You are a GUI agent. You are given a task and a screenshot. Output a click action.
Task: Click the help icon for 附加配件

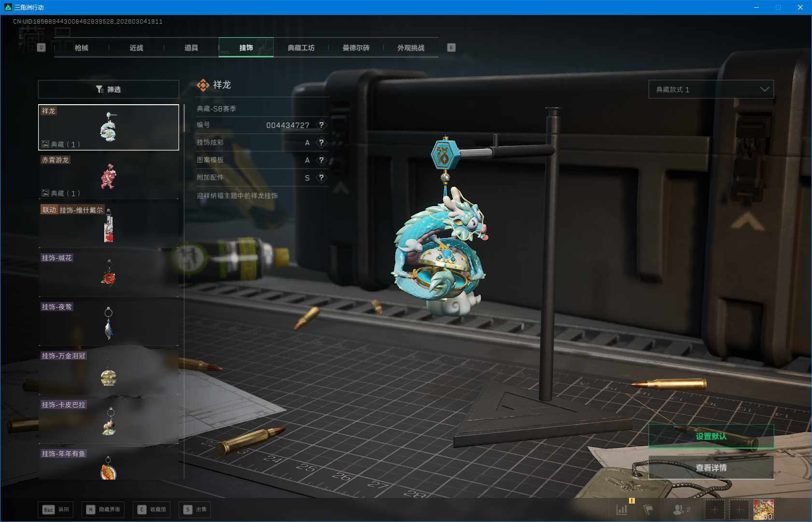tap(321, 178)
